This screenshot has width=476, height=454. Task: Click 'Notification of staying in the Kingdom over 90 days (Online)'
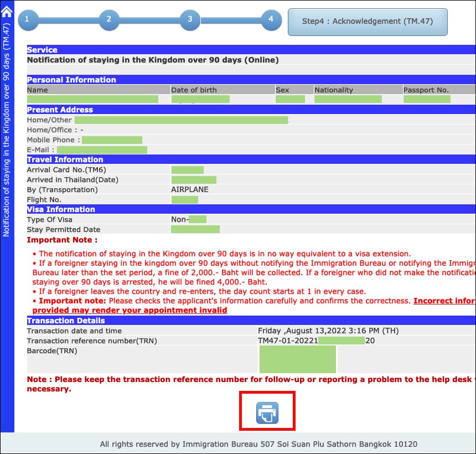click(x=153, y=60)
